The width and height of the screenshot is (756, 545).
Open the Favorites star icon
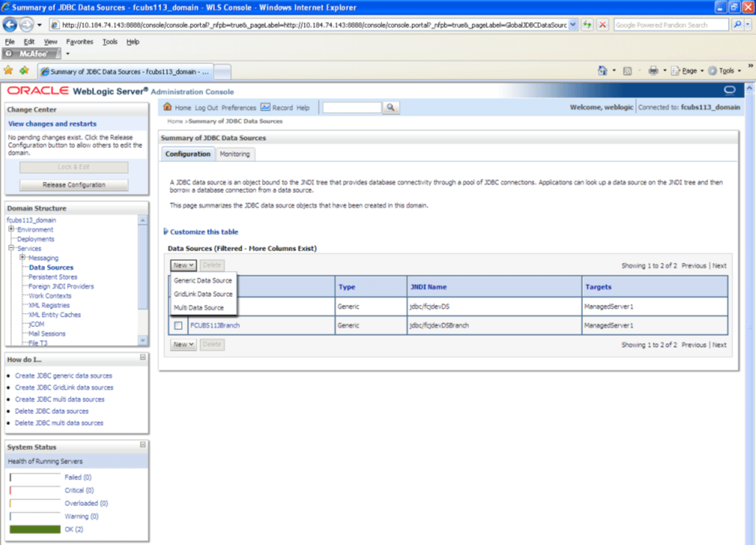click(x=8, y=71)
